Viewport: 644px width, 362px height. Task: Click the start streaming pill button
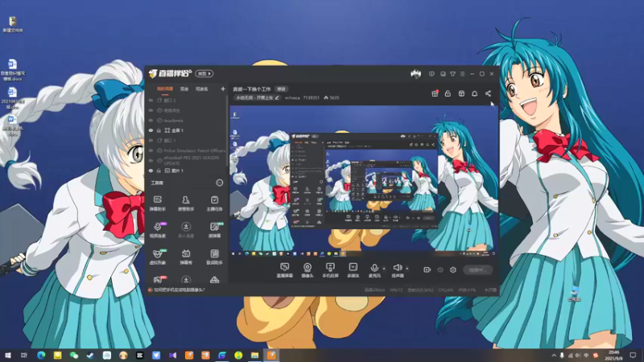click(477, 269)
